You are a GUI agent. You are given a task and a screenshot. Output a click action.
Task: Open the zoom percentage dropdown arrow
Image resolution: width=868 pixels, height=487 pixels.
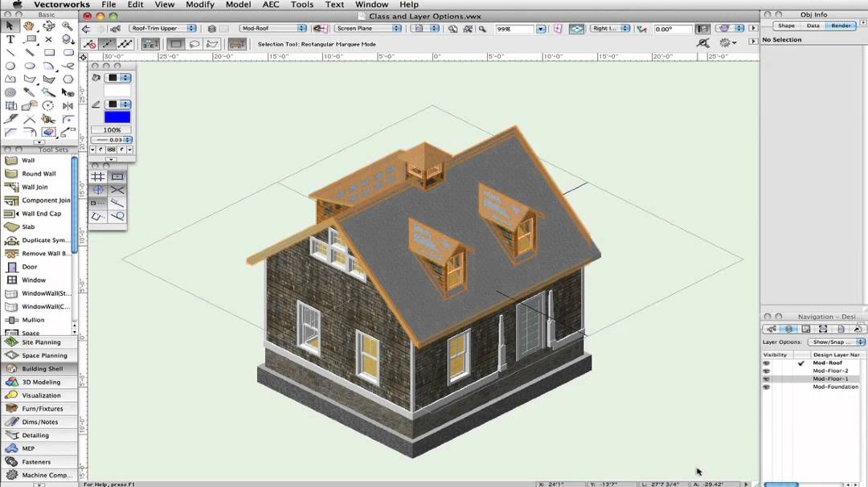(x=541, y=29)
